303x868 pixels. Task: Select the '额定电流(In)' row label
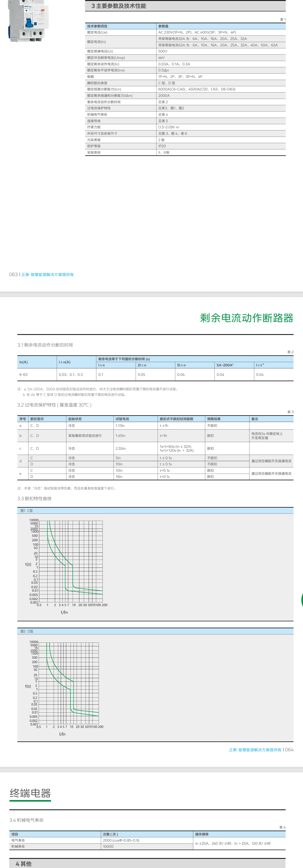click(x=96, y=42)
